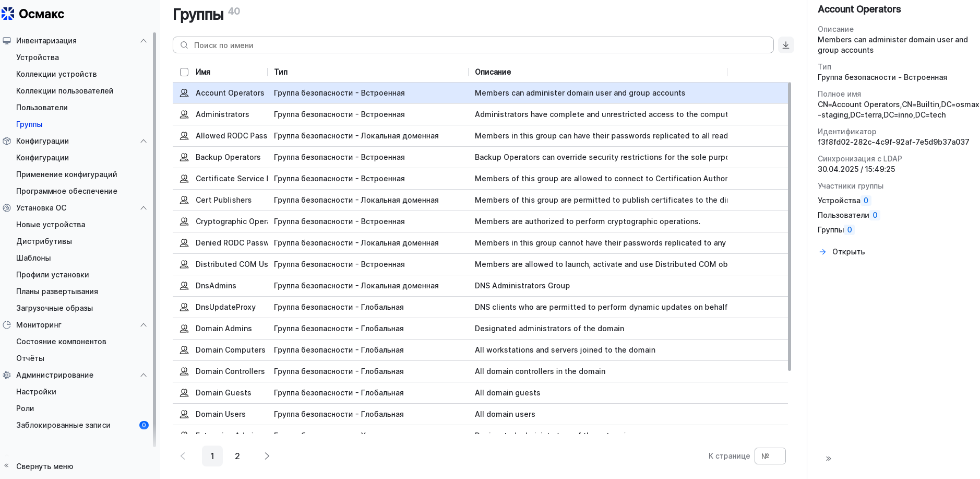Click the group icon beside Administrators row

184,114
